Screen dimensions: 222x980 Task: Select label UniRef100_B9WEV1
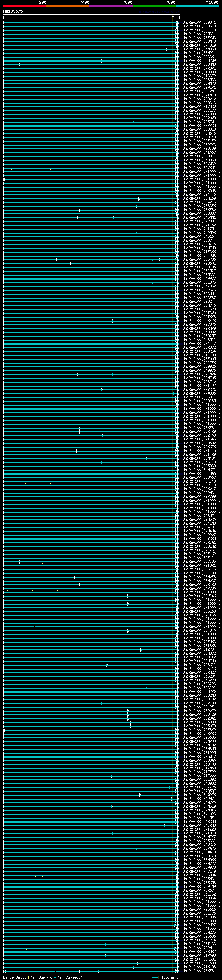pyautogui.click(x=199, y=88)
